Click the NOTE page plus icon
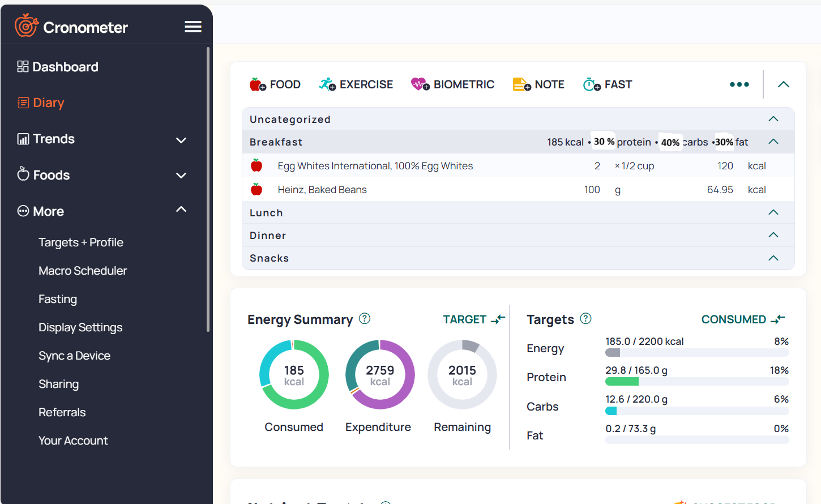 (x=521, y=84)
